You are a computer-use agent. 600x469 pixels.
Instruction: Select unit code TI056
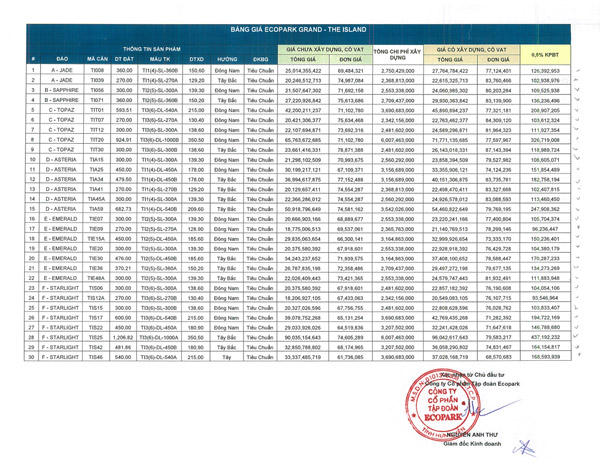coord(97,90)
